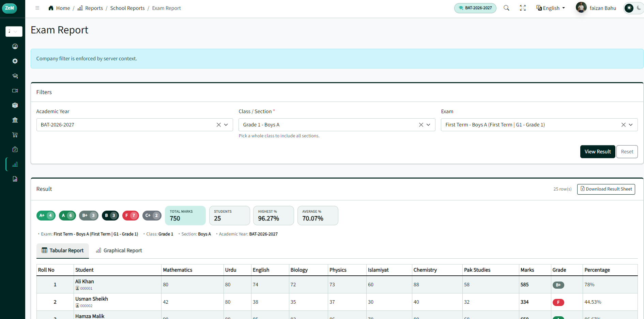Open the graduation cap icon in sidebar
Viewport: 644px width, 319px height.
(x=15, y=76)
